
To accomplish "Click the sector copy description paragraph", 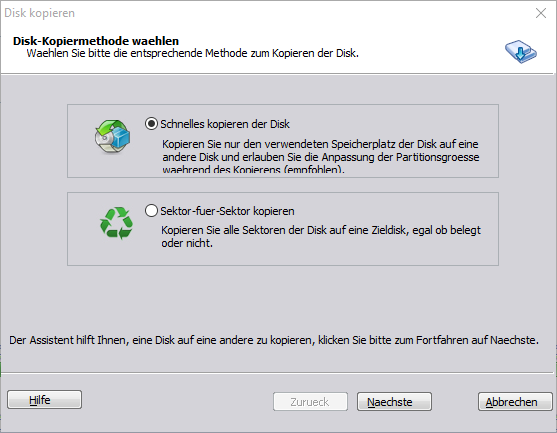I will 321,237.
